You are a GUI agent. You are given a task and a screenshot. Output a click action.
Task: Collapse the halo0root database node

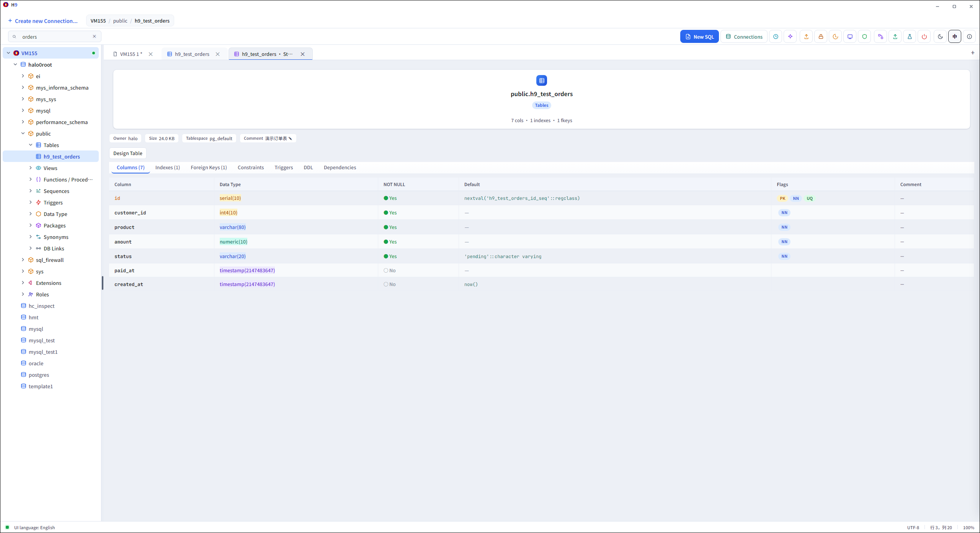[15, 65]
